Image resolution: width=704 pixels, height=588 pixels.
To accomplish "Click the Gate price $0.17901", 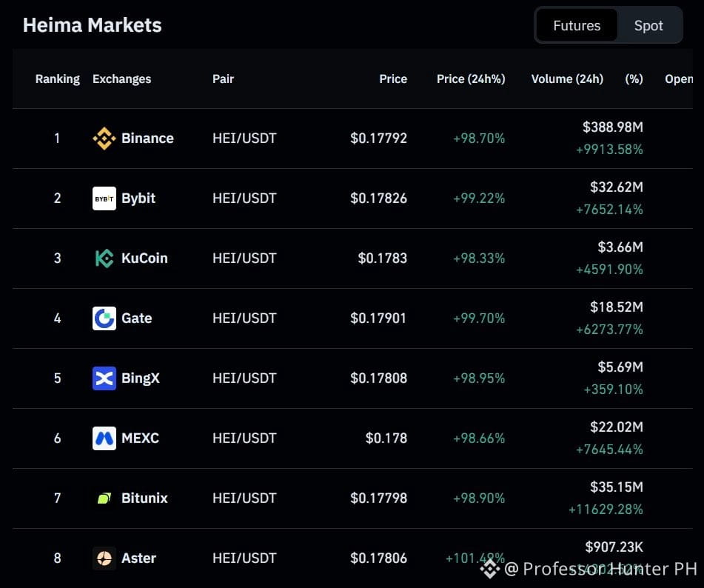I will (378, 318).
